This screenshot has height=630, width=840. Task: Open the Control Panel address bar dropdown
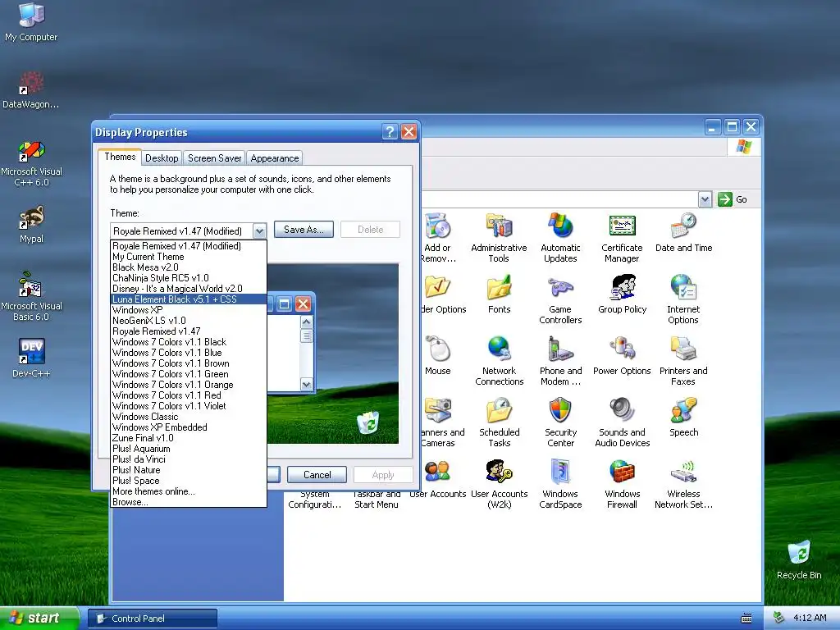[705, 199]
